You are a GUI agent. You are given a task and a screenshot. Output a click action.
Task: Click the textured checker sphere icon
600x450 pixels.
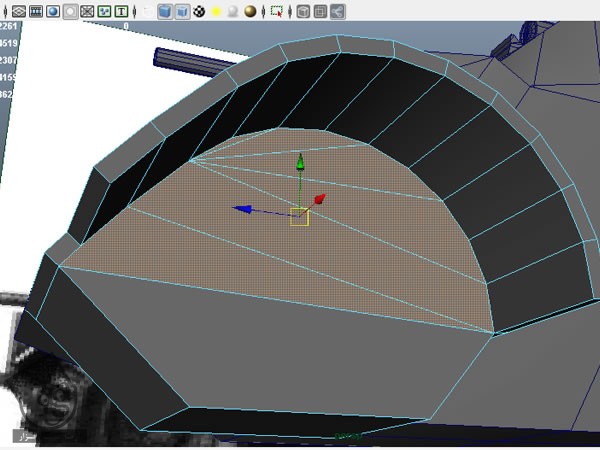(199, 11)
